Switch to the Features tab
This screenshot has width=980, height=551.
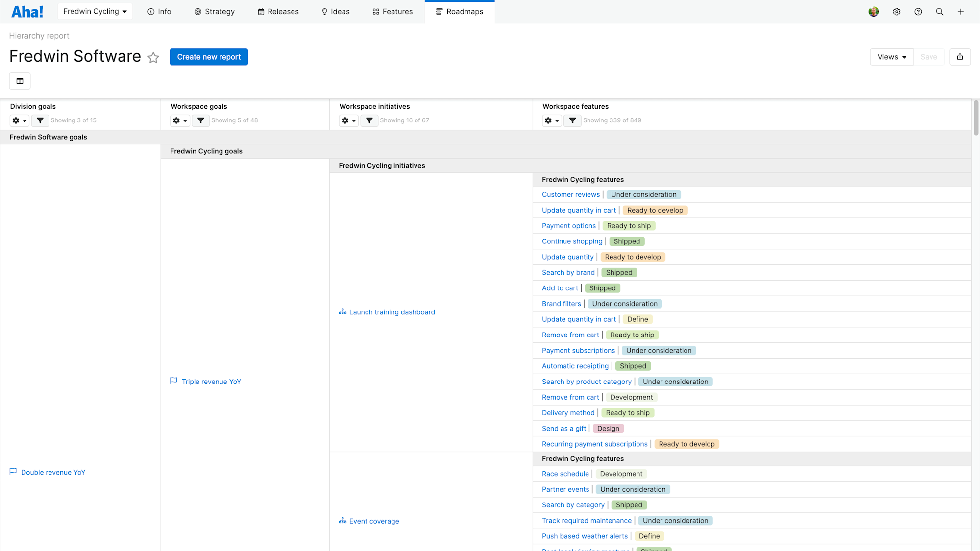click(x=392, y=11)
